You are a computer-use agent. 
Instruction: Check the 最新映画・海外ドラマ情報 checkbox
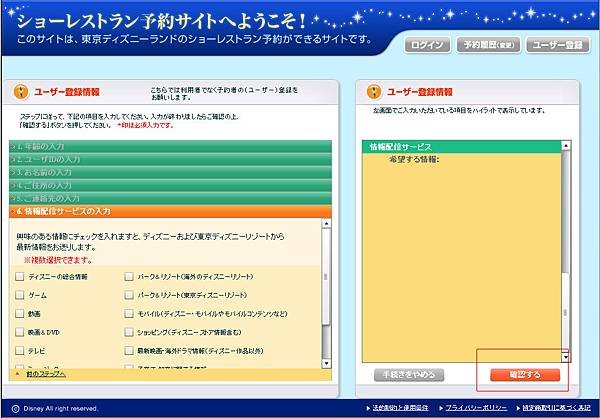tap(129, 350)
